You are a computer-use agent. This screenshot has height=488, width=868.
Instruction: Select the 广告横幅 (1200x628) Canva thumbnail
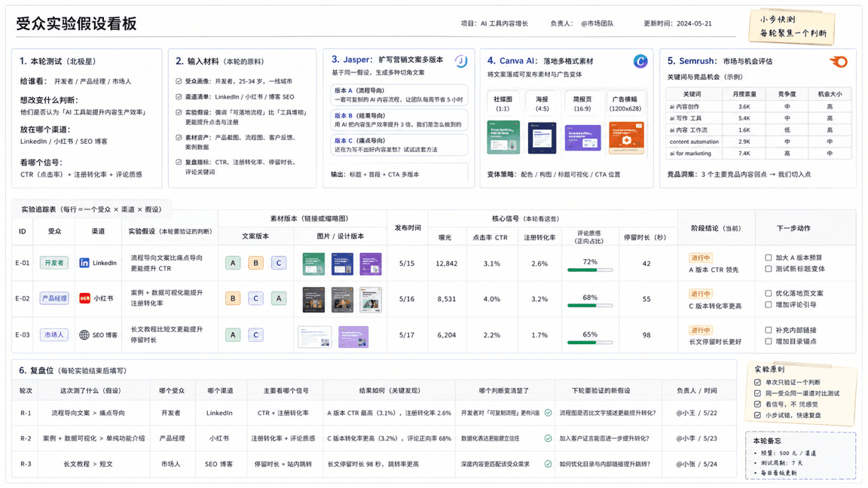pyautogui.click(x=626, y=137)
